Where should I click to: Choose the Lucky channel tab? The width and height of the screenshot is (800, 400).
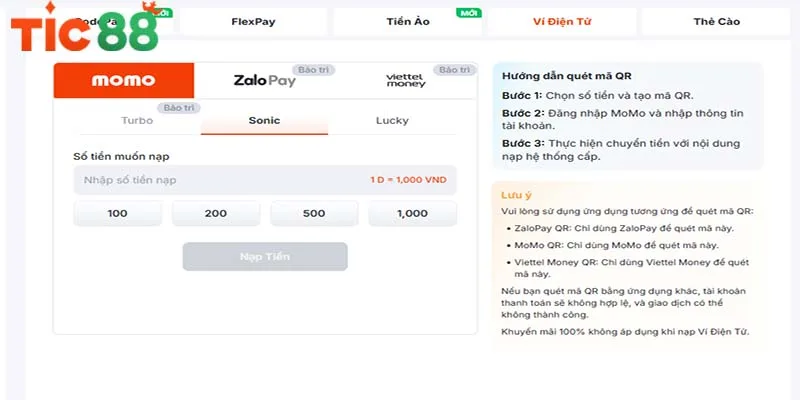click(392, 120)
